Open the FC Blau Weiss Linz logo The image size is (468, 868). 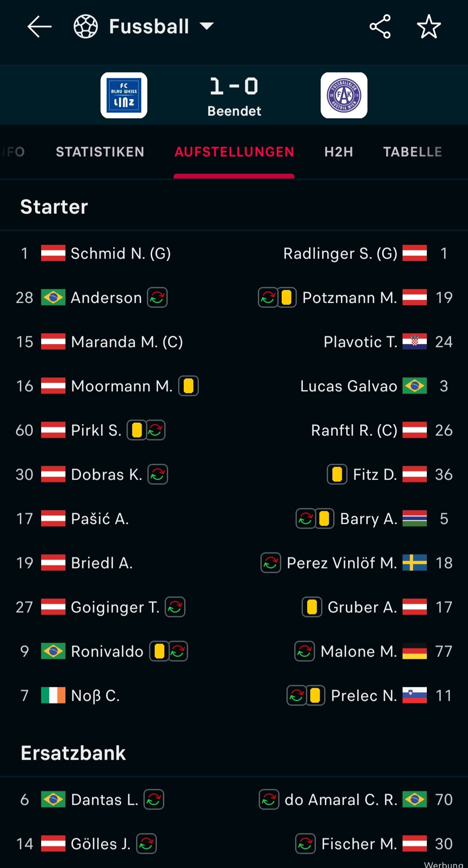pyautogui.click(x=124, y=95)
